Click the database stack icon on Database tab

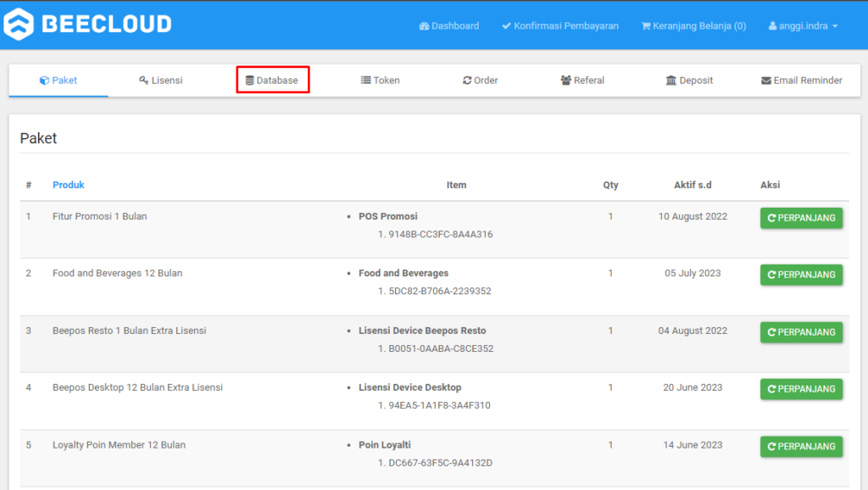251,80
